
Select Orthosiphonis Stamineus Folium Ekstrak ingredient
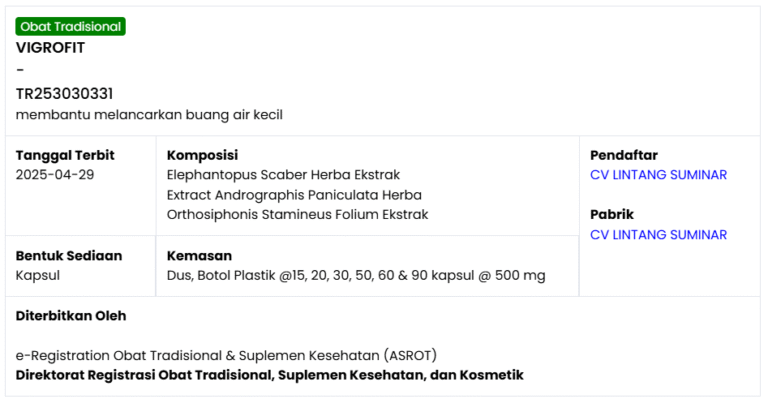pos(297,215)
